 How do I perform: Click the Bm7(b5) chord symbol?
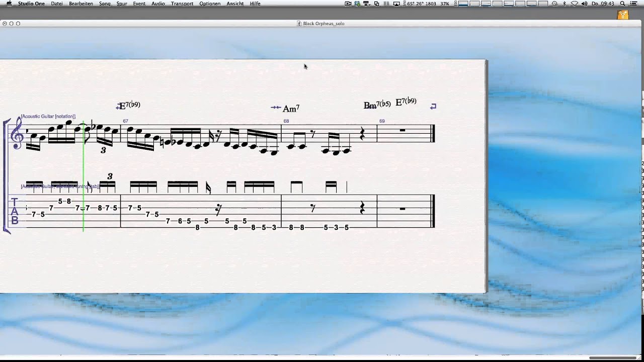(x=377, y=105)
